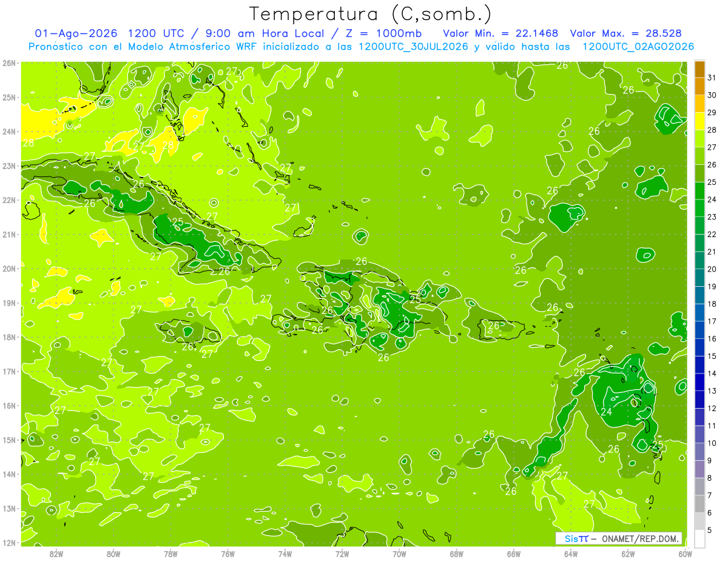Click the legend value '15'
The height and width of the screenshot is (562, 728).
pyautogui.click(x=712, y=356)
